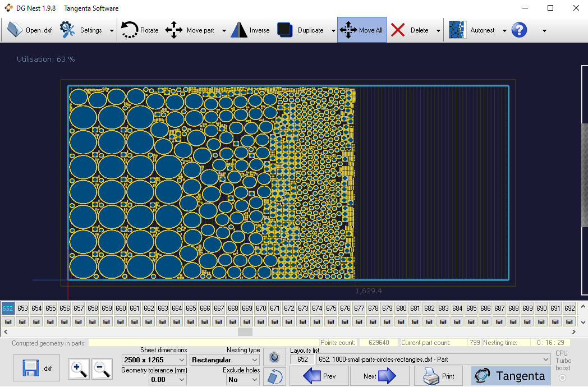Expand the Settings dropdown arrow
The width and height of the screenshot is (588, 387).
(112, 31)
